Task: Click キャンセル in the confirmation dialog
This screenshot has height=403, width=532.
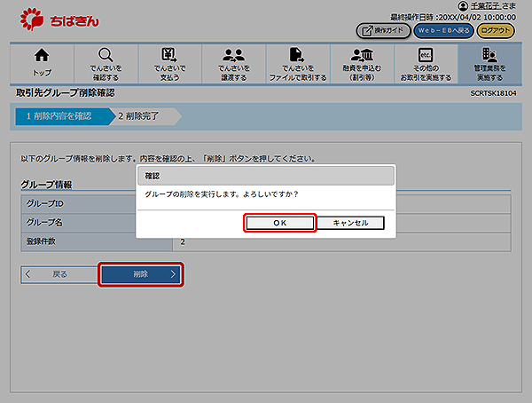Action: [x=349, y=223]
